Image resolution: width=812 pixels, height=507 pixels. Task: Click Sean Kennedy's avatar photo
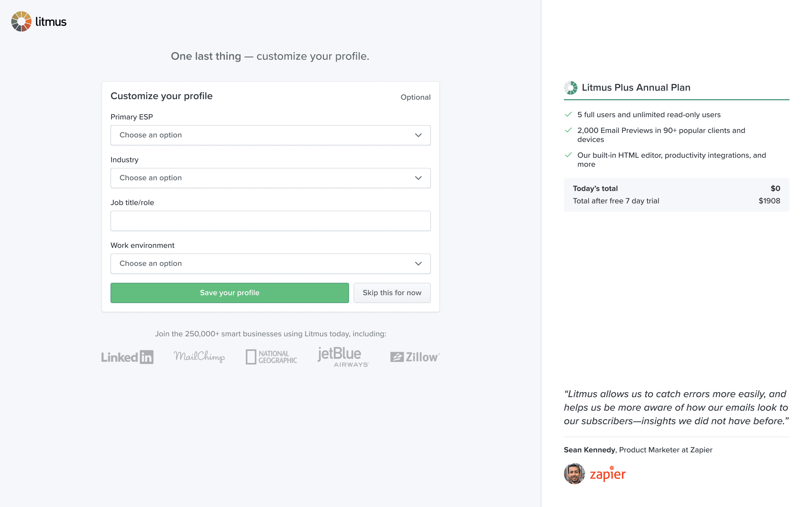574,473
